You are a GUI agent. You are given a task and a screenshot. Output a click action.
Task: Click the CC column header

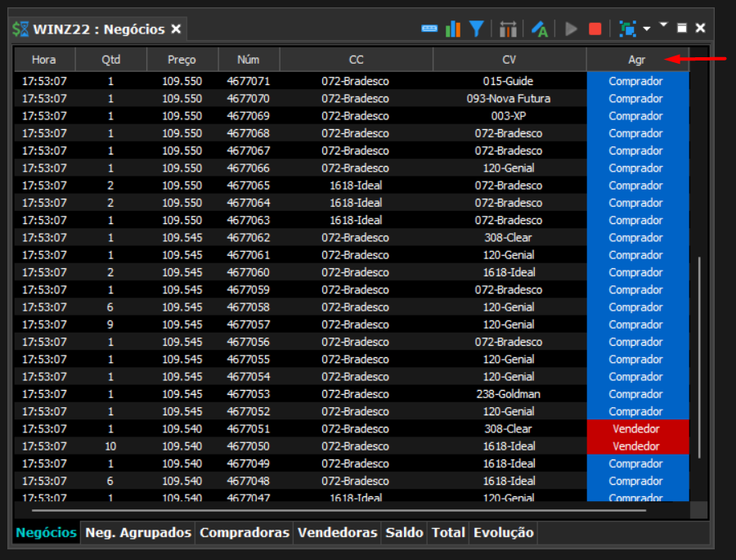(x=356, y=60)
